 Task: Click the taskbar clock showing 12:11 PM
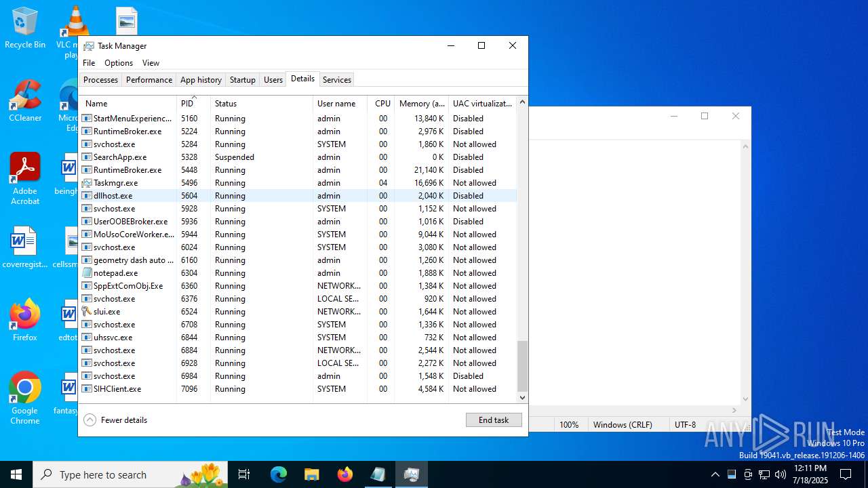click(810, 474)
